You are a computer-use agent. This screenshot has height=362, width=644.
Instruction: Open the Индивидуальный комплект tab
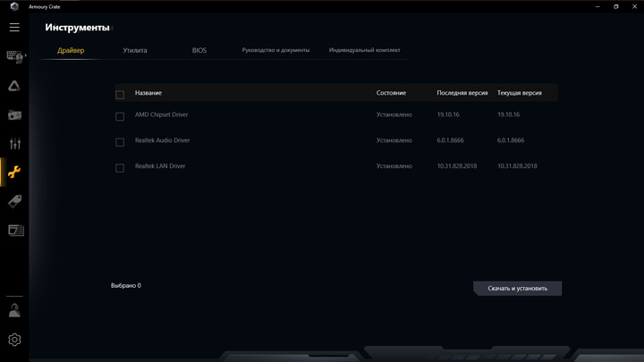364,50
